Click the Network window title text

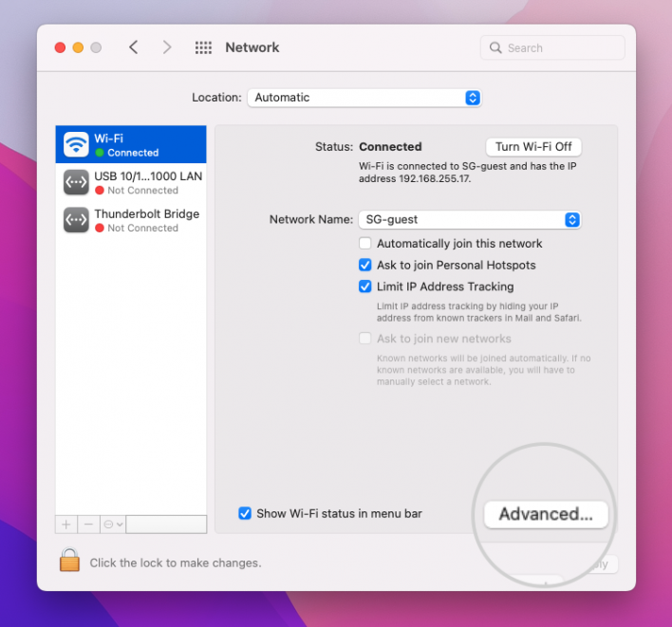pos(252,47)
